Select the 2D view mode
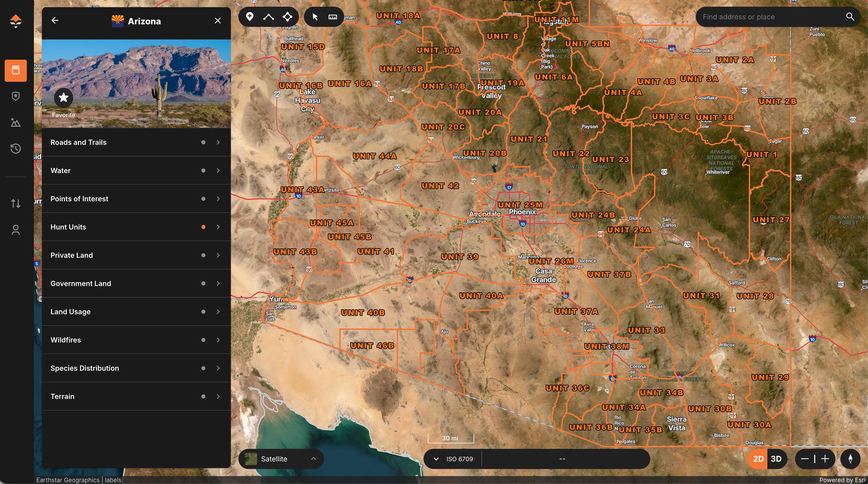Viewport: 868px width, 484px height. tap(758, 459)
